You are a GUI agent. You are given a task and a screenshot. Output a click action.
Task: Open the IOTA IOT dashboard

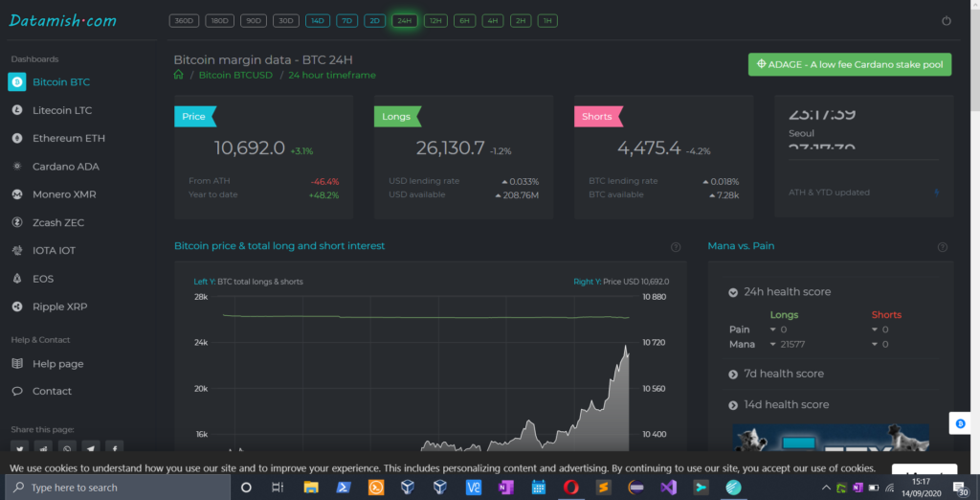(45, 250)
